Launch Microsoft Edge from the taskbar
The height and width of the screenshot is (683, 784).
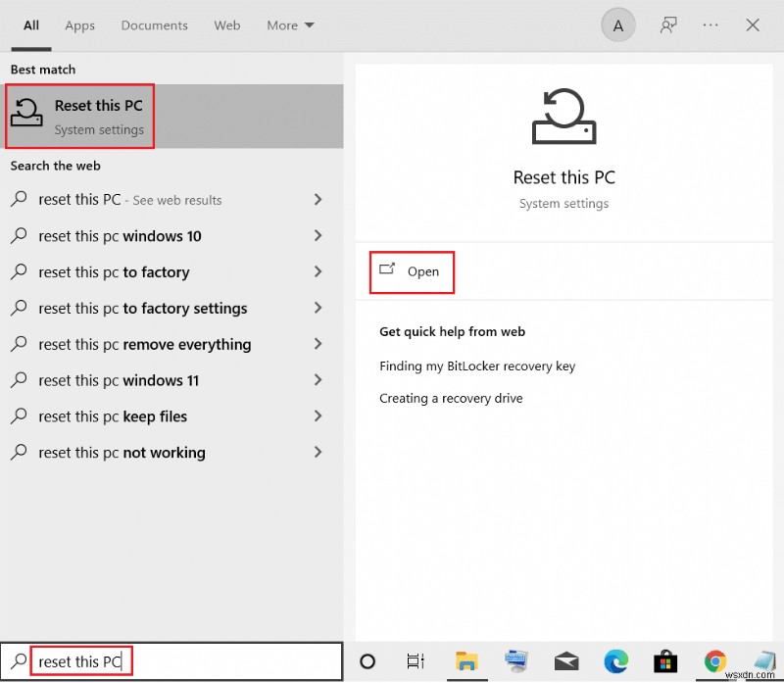[617, 661]
